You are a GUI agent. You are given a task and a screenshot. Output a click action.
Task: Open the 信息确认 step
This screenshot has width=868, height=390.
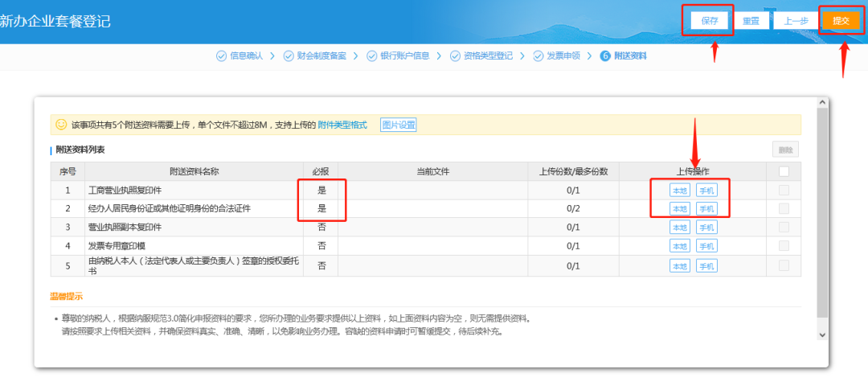click(247, 56)
